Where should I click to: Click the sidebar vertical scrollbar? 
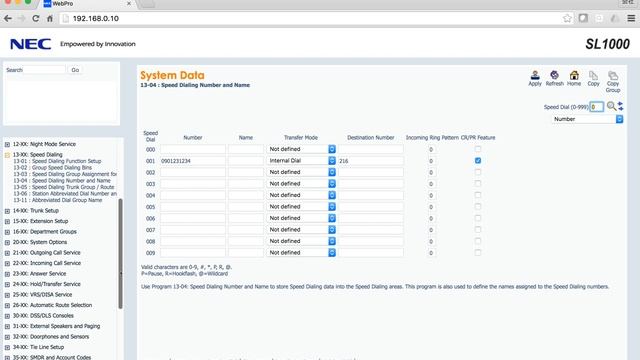click(x=120, y=253)
